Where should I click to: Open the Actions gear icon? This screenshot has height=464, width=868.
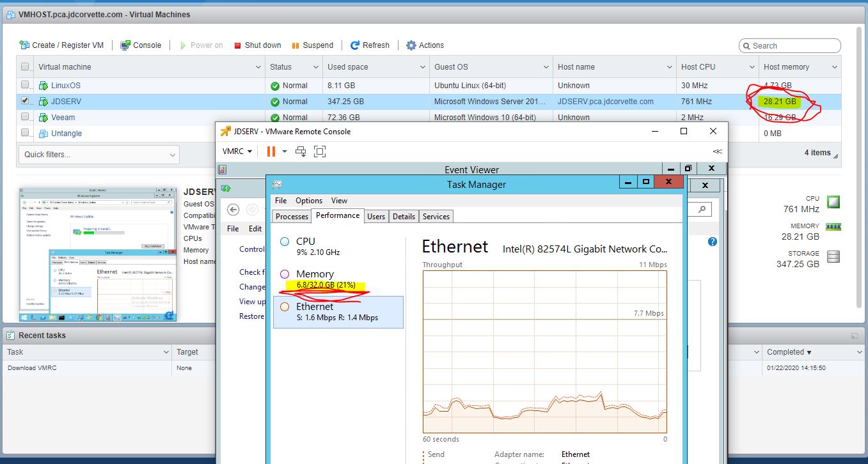click(x=411, y=45)
